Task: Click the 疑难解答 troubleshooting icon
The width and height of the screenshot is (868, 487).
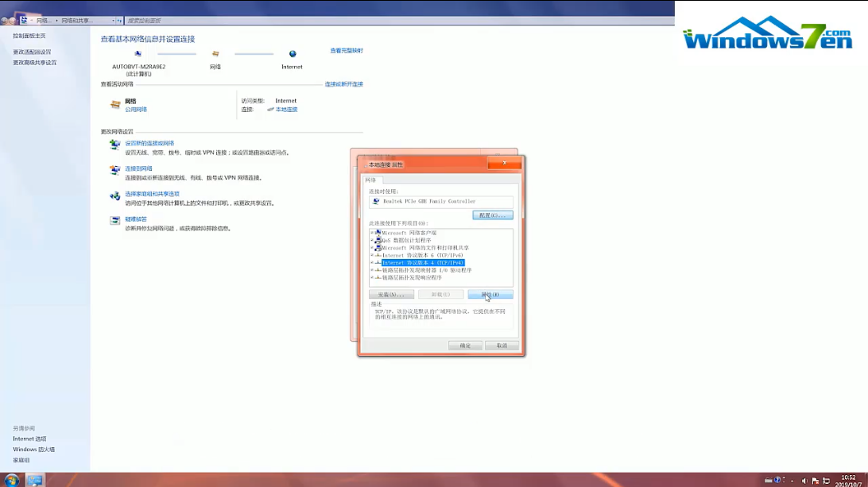Action: (115, 220)
